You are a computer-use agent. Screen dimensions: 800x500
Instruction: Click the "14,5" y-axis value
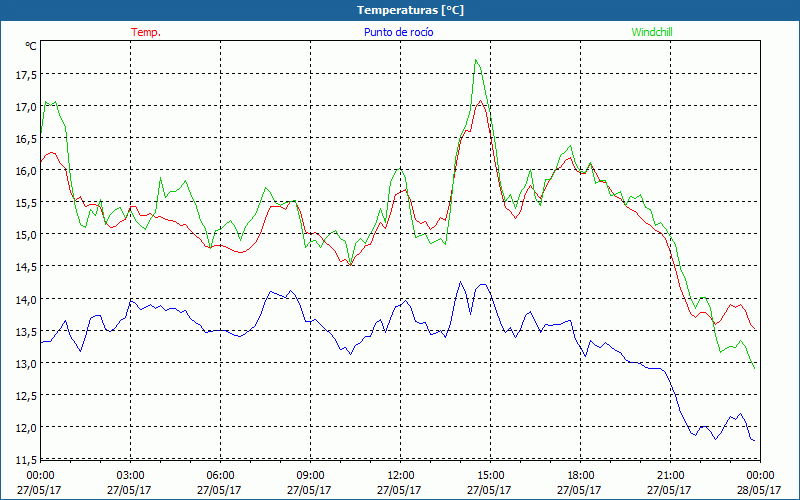tap(26, 267)
